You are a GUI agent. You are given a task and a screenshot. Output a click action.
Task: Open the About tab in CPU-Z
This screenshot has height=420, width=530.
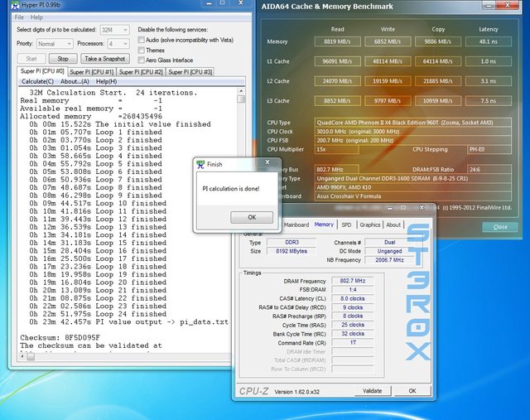pos(393,224)
